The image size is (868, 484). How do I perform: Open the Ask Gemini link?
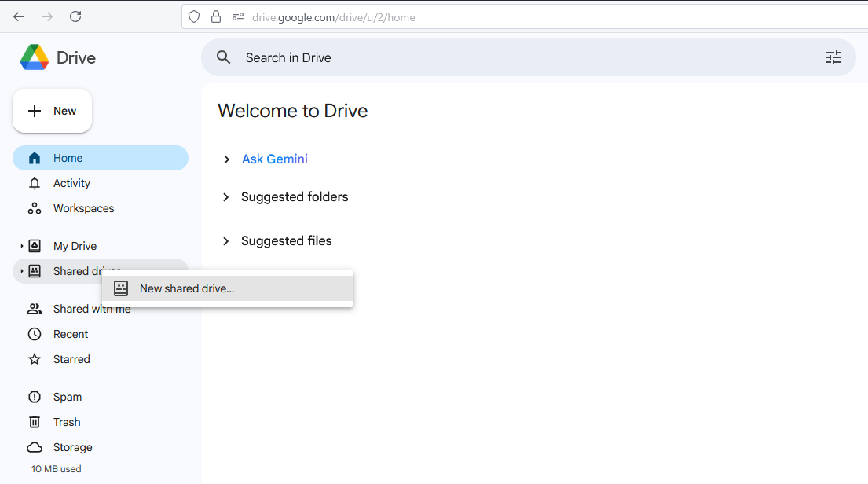275,159
